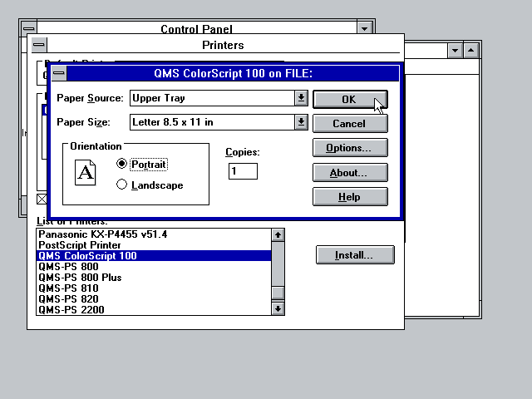Open the Options... dialog
Viewport: 532px width, 399px height.
350,148
